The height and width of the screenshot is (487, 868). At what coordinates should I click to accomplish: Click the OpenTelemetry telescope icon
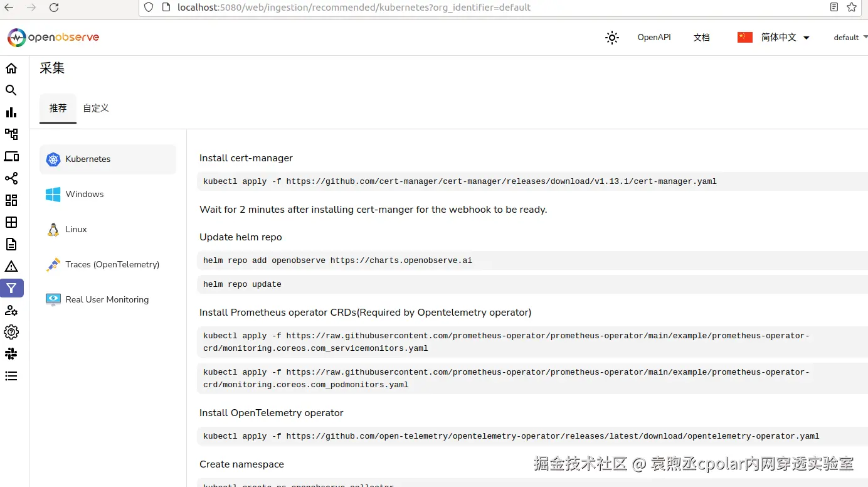[53, 265]
